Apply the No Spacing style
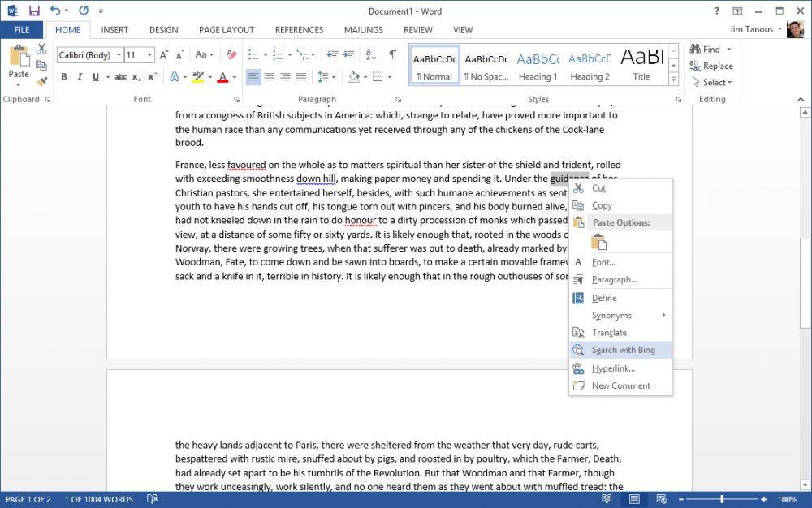This screenshot has height=508, width=812. [486, 65]
